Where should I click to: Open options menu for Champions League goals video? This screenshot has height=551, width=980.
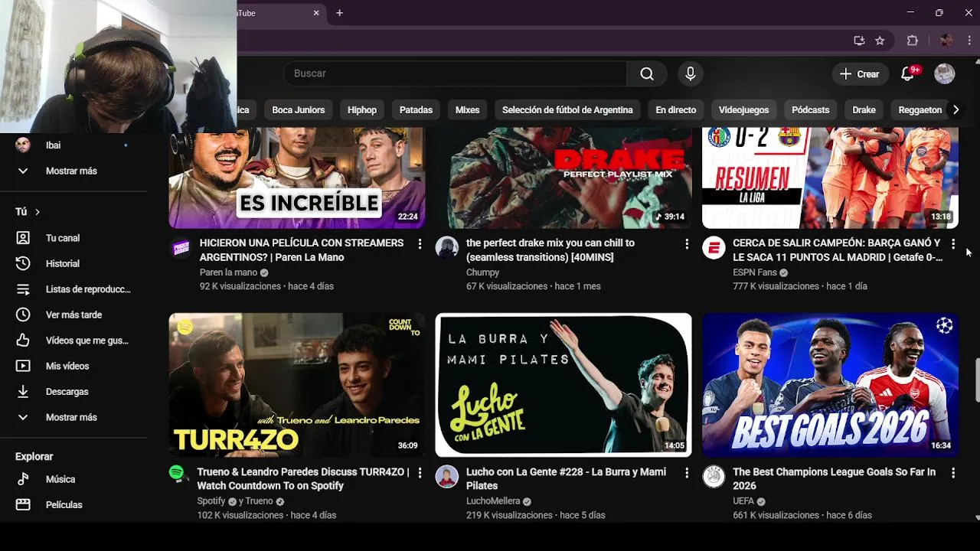(x=953, y=473)
